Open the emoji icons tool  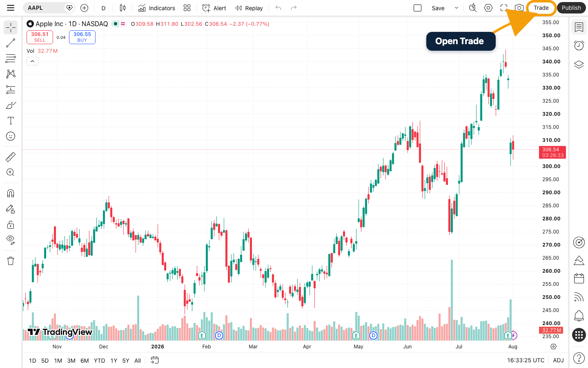click(11, 136)
